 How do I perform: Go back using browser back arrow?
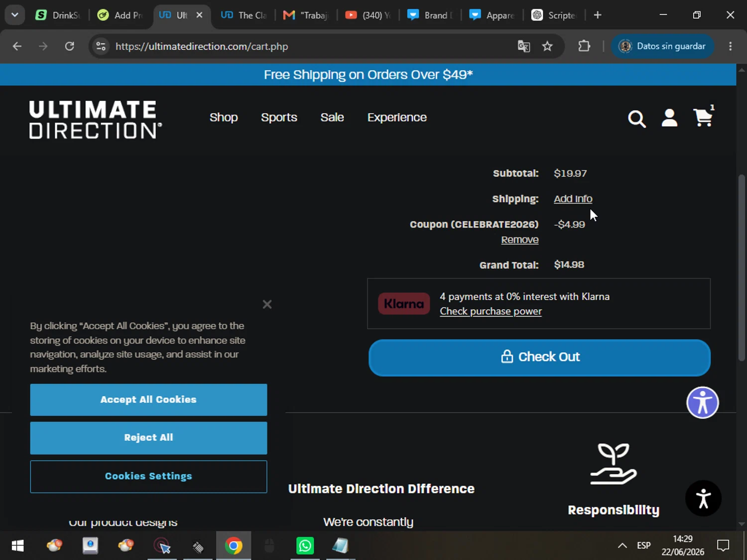(17, 46)
